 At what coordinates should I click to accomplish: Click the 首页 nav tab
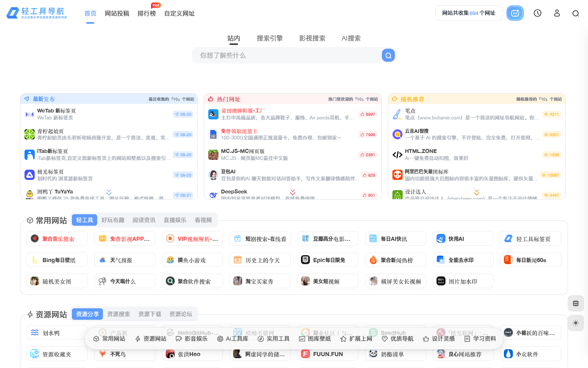click(90, 13)
